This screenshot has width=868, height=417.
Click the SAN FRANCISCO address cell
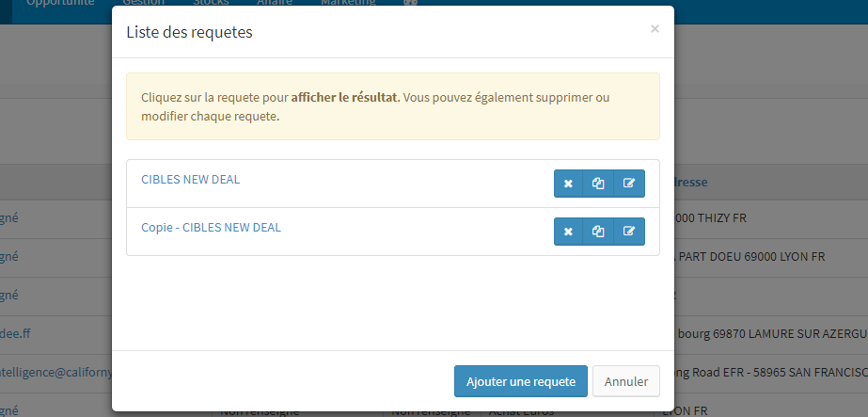pyautogui.click(x=771, y=373)
